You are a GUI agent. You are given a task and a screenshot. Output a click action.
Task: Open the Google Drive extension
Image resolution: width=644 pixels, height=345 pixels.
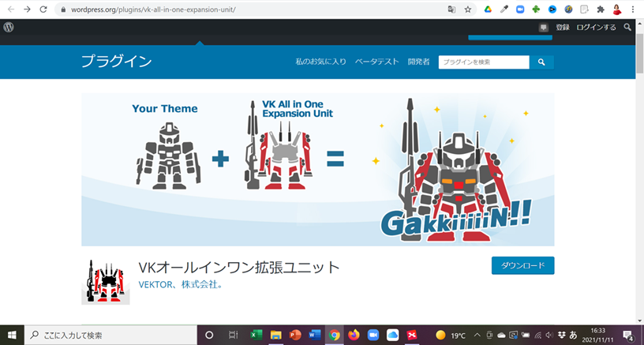tap(488, 9)
